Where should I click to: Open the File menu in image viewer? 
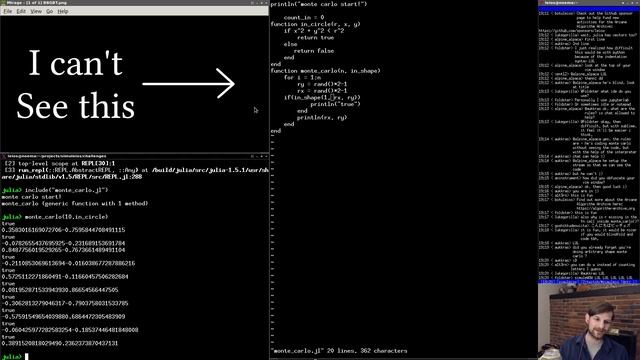(x=8, y=11)
